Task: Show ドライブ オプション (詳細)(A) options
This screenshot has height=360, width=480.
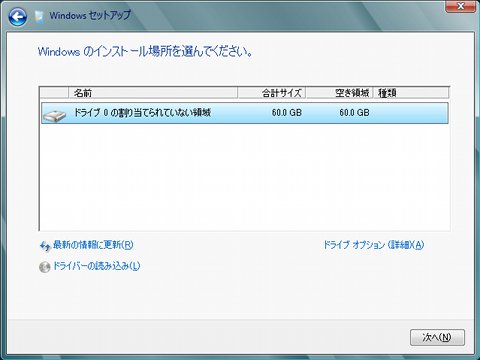Action: click(x=374, y=245)
